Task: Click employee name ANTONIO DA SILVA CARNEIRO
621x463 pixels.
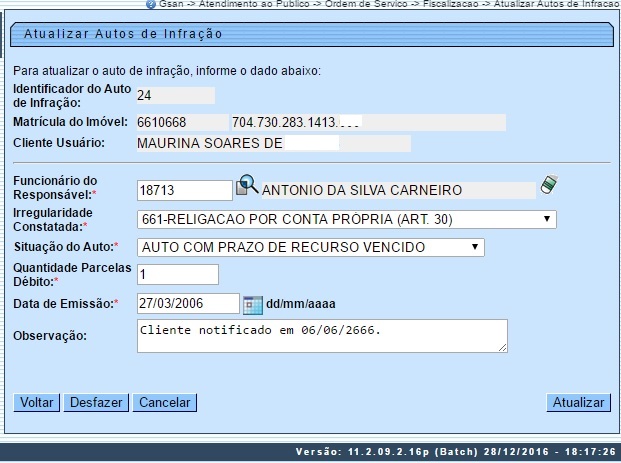Action: click(x=362, y=191)
